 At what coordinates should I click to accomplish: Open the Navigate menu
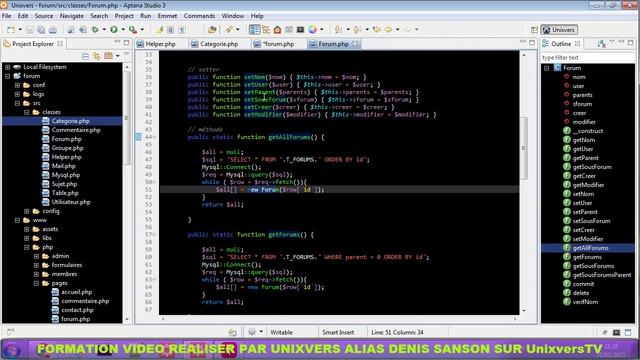point(71,16)
